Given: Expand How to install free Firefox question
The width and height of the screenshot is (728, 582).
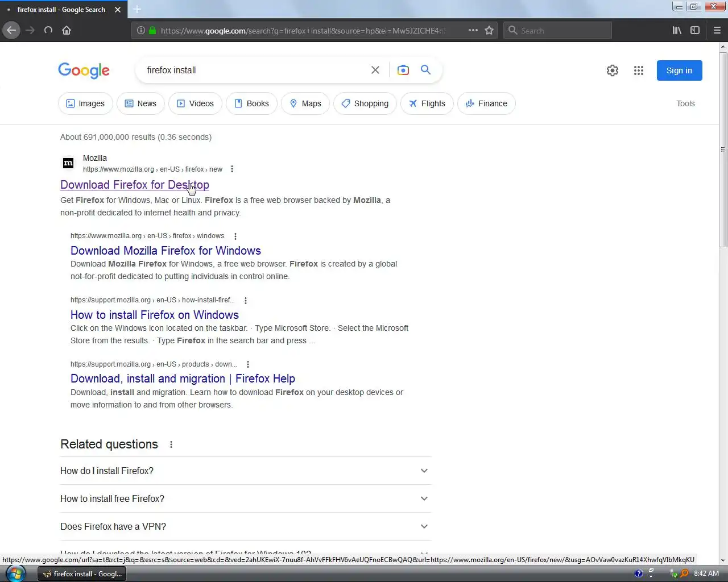Looking at the screenshot, I should click(x=246, y=498).
